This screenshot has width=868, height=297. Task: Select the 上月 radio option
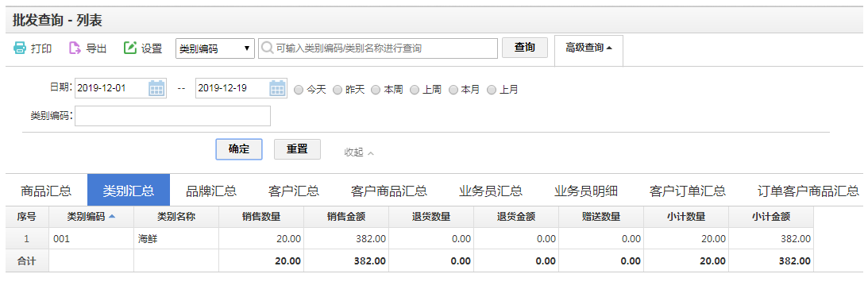coord(492,90)
